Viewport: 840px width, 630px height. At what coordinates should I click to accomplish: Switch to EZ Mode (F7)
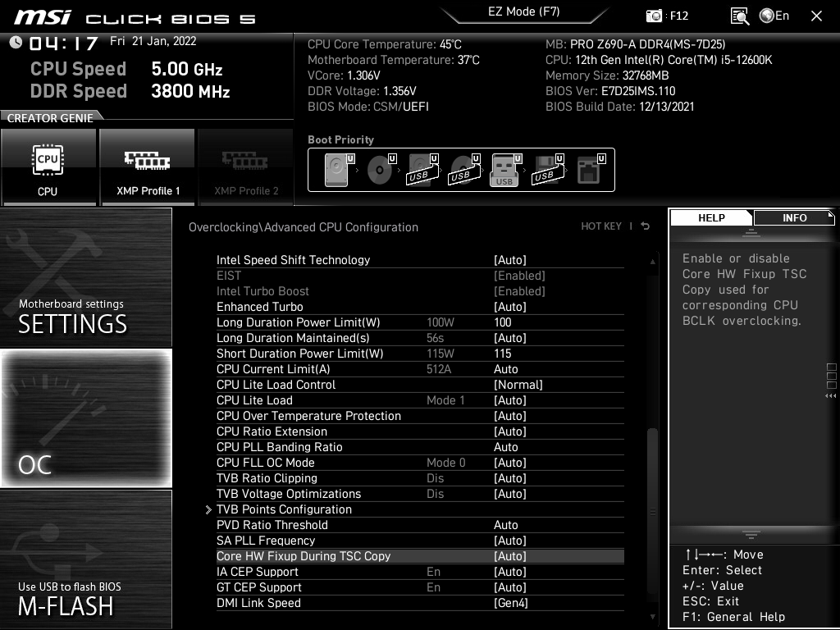523,11
